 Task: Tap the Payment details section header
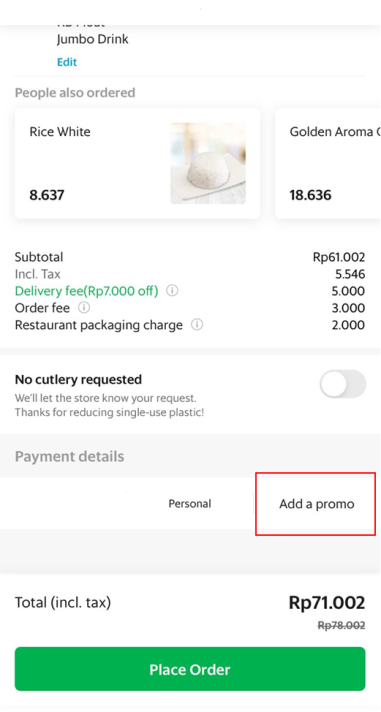pos(69,456)
